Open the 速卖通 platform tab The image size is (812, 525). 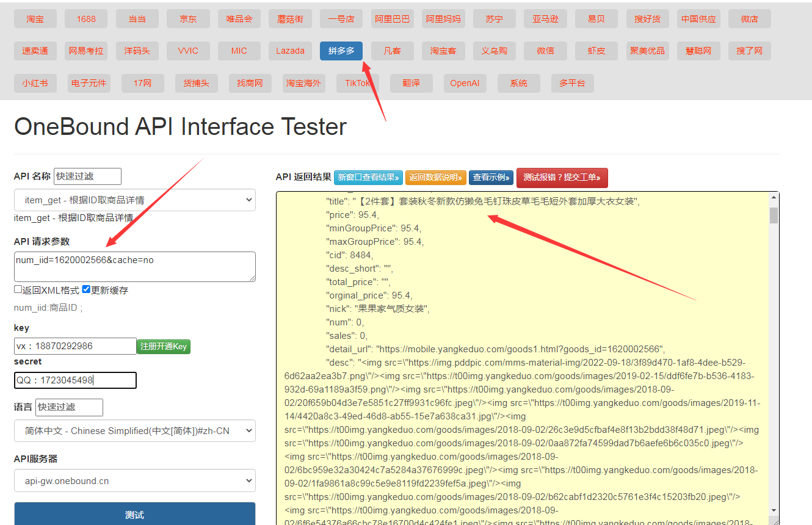pos(35,51)
